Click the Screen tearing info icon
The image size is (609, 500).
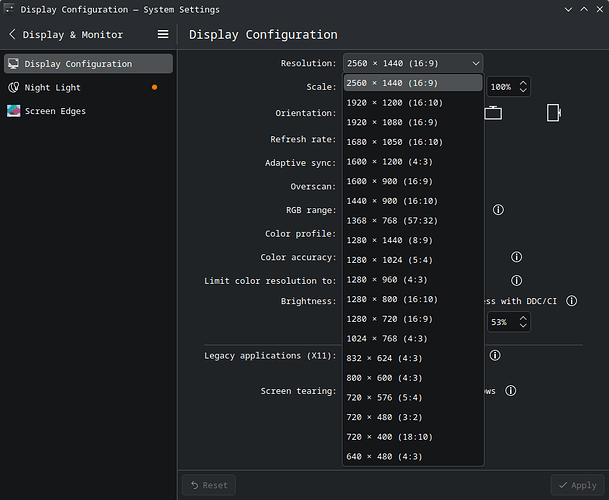click(x=510, y=391)
